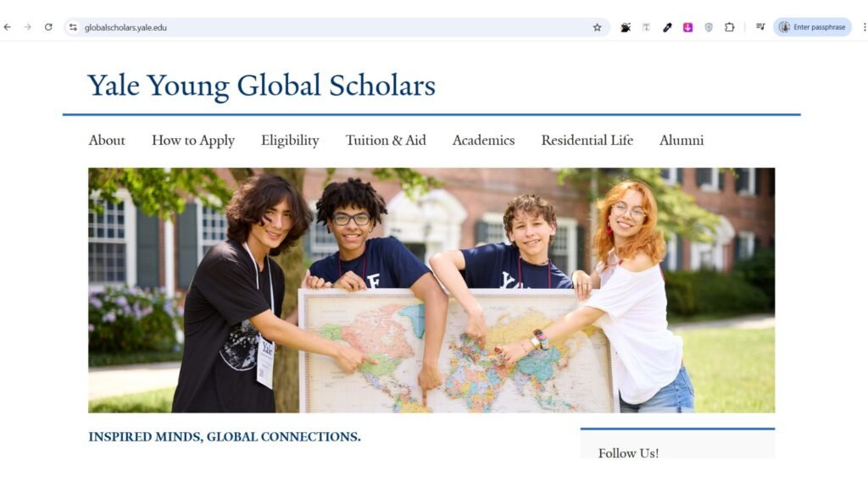This screenshot has width=868, height=488.
Task: View site information icon in address bar
Action: [73, 27]
